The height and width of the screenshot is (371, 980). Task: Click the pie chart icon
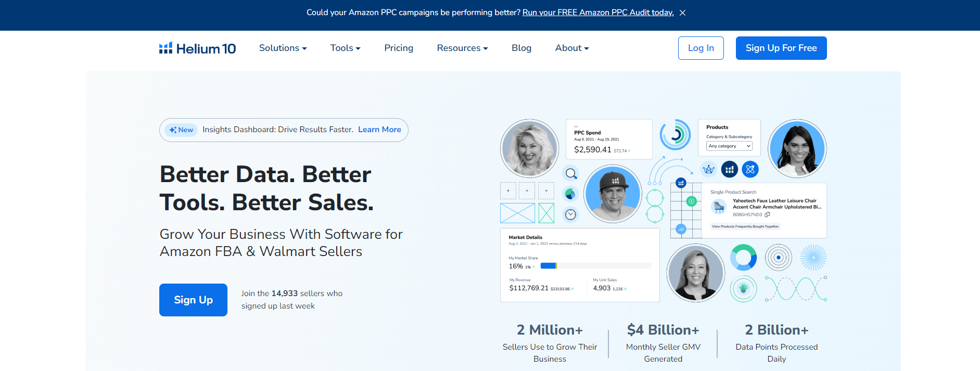pyautogui.click(x=570, y=194)
